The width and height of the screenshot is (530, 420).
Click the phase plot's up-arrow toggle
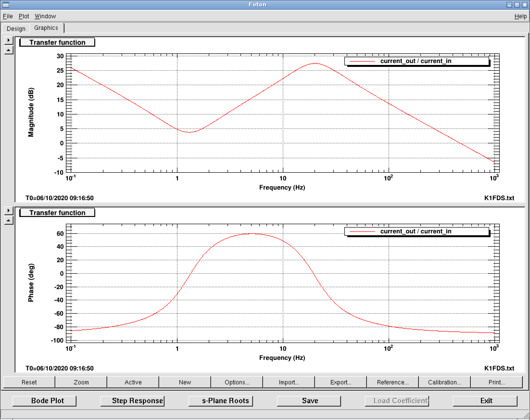pyautogui.click(x=9, y=221)
